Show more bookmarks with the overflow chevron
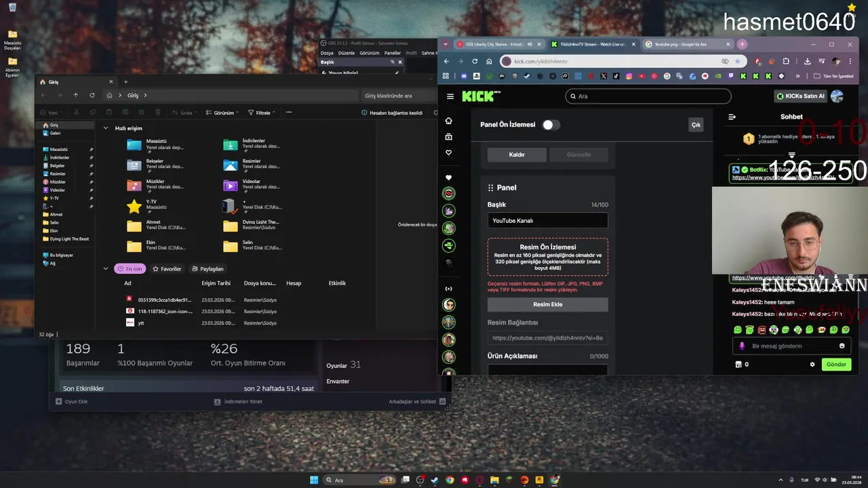The image size is (868, 488). (797, 76)
